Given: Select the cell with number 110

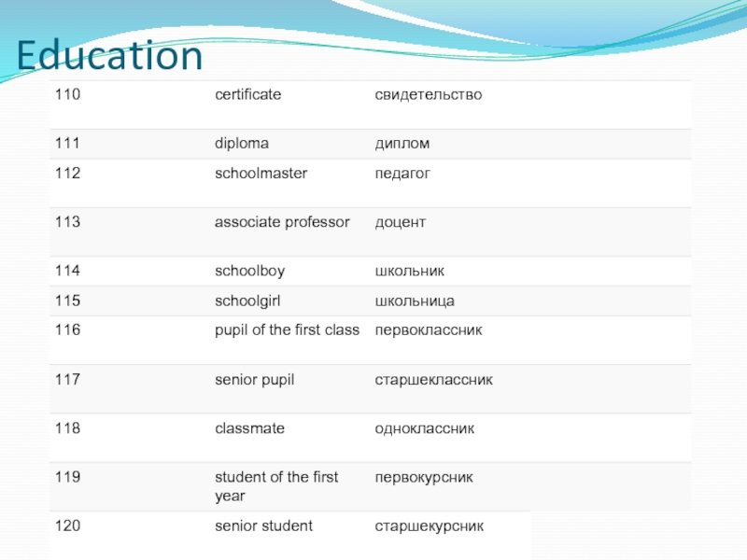Looking at the screenshot, I should tap(67, 94).
